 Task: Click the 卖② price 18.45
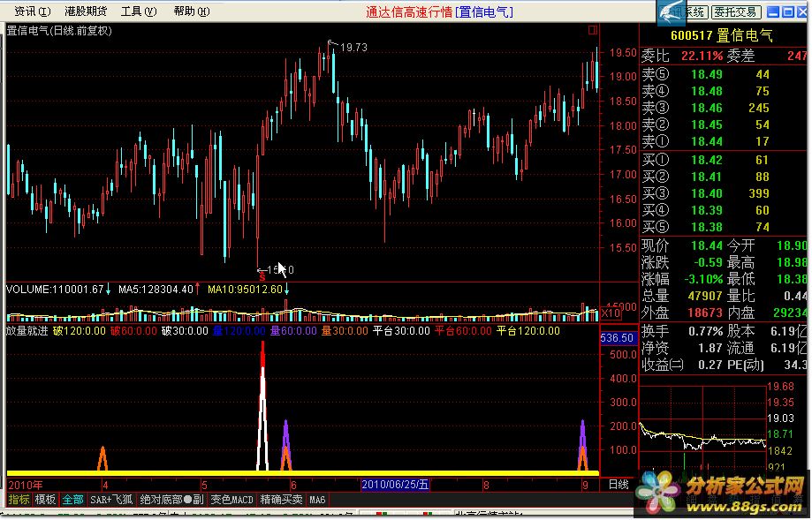[706, 125]
